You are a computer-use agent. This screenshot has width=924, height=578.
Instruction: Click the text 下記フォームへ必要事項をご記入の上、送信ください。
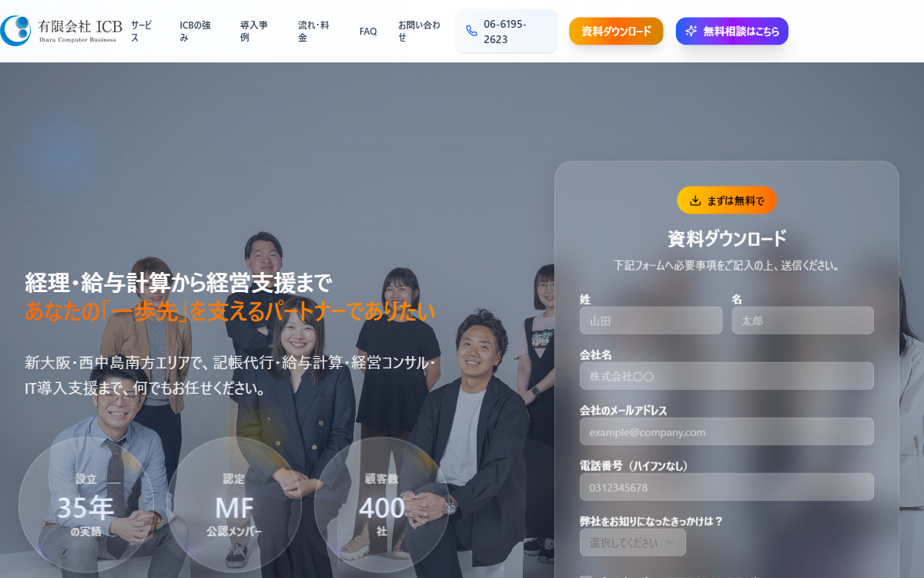(x=727, y=265)
